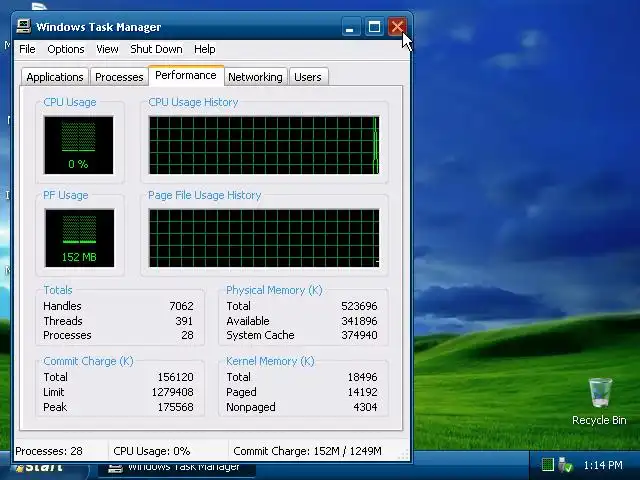The height and width of the screenshot is (480, 640).
Task: Select the Performance tab
Action: point(186,76)
